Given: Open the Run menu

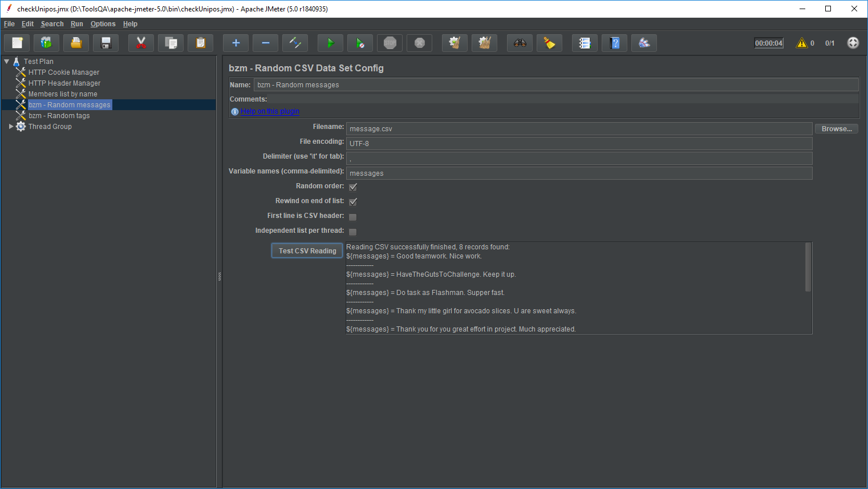Looking at the screenshot, I should pos(77,24).
